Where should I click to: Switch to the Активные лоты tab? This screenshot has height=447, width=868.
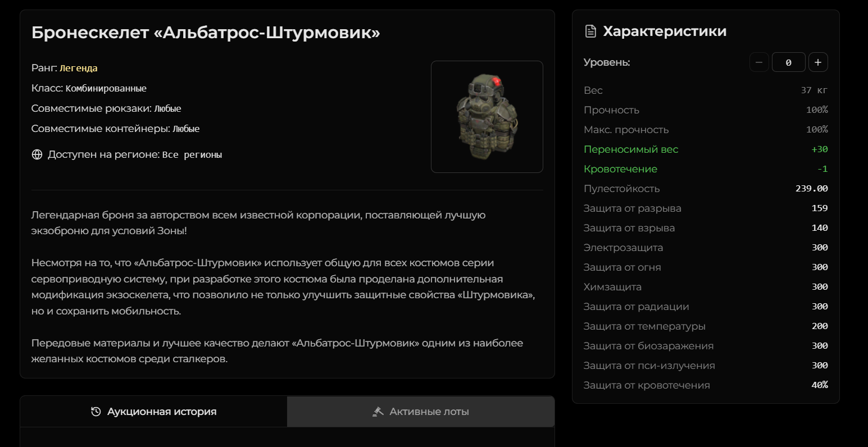[x=421, y=412]
